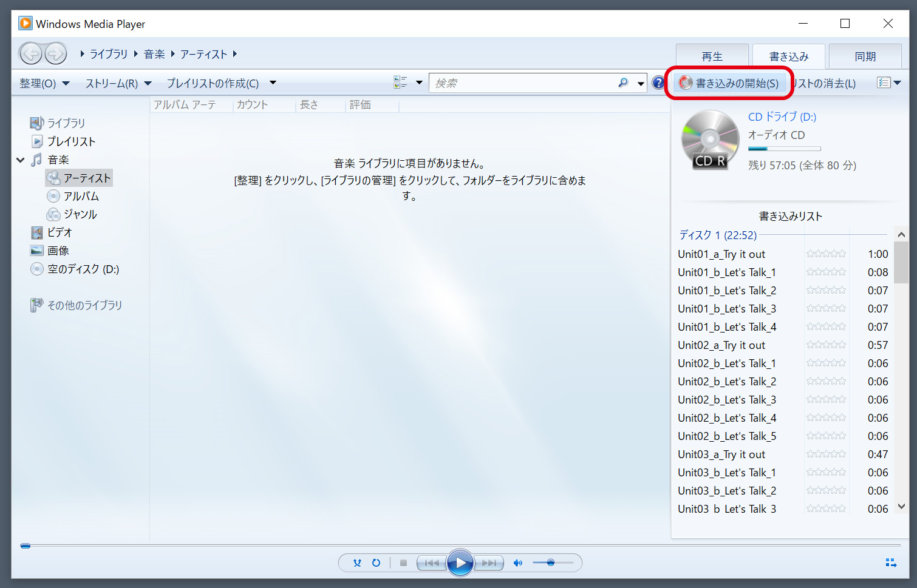Collapse the 音楽 tree node
917x588 pixels.
pos(21,160)
